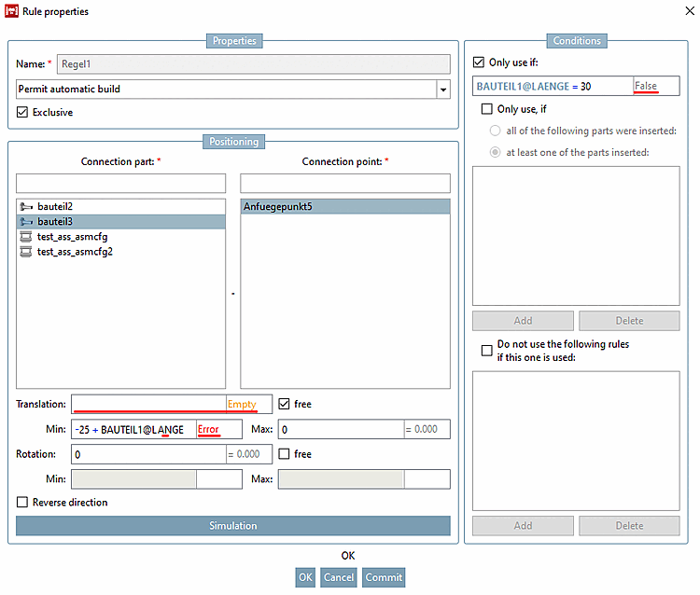Click the bauteil3 part icon
The image size is (700, 595).
(26, 222)
